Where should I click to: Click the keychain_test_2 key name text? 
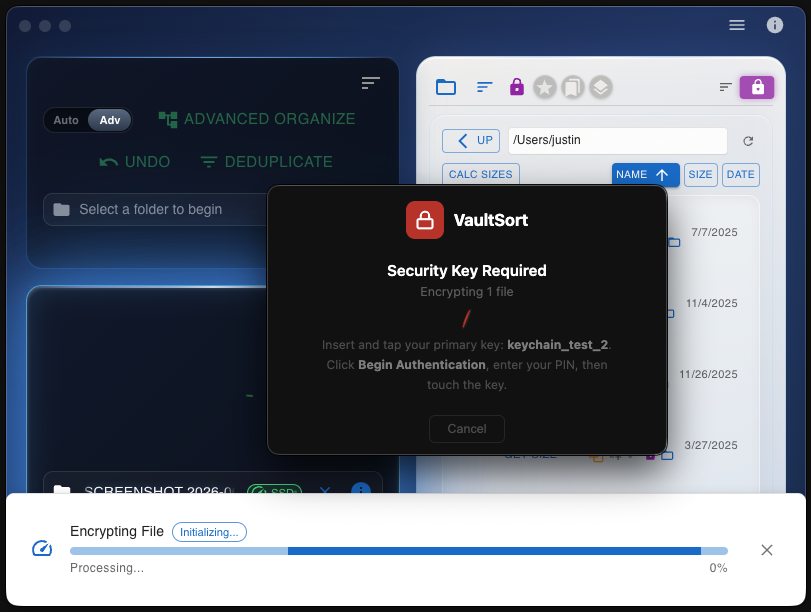[558, 345]
